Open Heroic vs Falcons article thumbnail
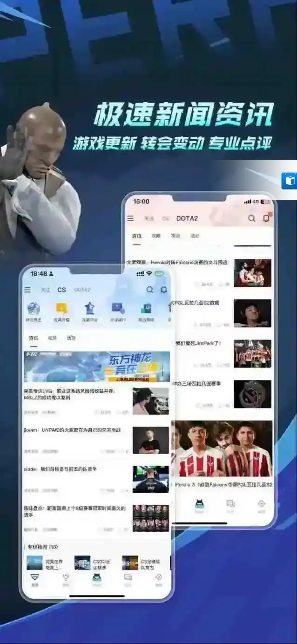This screenshot has width=297, height=644. click(252, 273)
